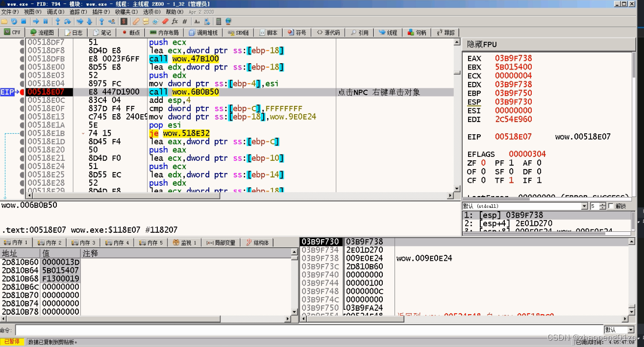
Task: Click the Strings Az icon
Action: pyautogui.click(x=197, y=22)
